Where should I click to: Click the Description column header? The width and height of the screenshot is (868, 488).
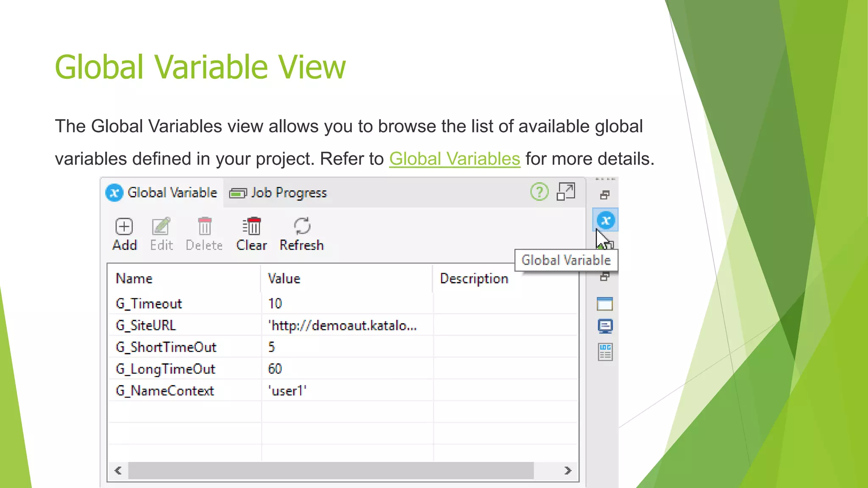point(474,278)
